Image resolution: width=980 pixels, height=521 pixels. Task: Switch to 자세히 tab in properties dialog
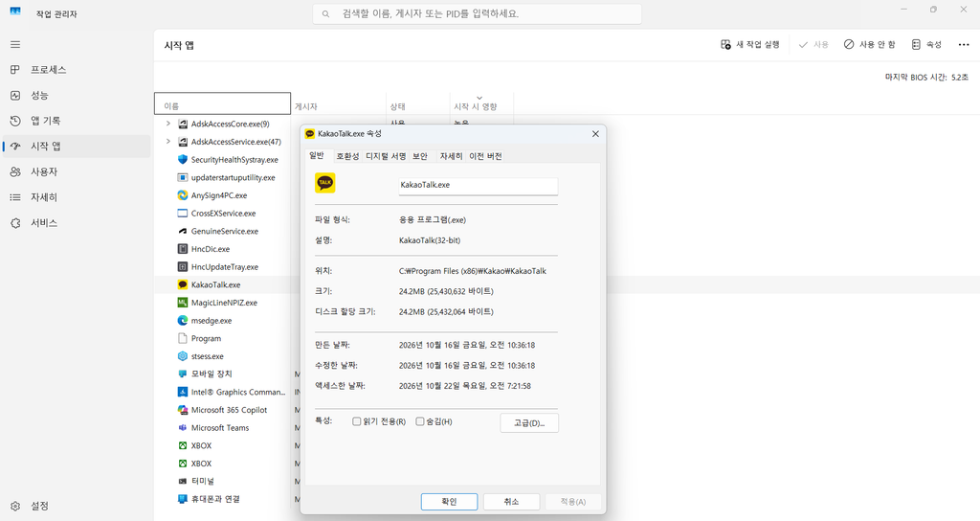click(452, 156)
